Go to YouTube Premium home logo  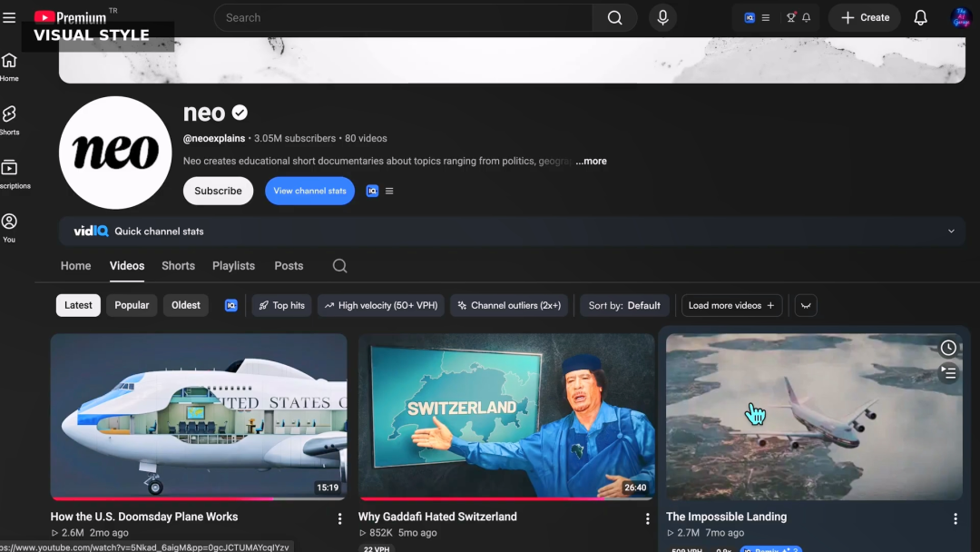pyautogui.click(x=69, y=17)
